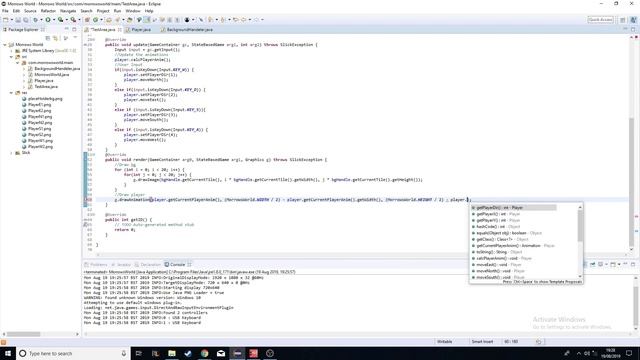Select MorrowsWorld.java in Package Explorer

point(51,75)
